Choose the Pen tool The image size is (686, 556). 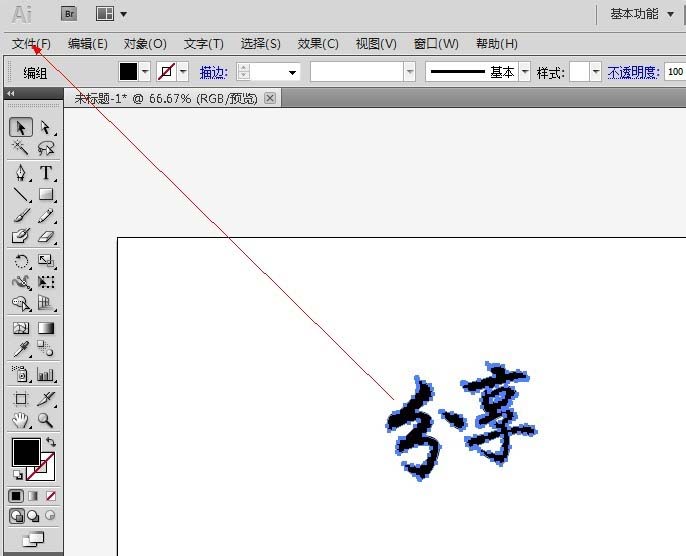point(21,173)
